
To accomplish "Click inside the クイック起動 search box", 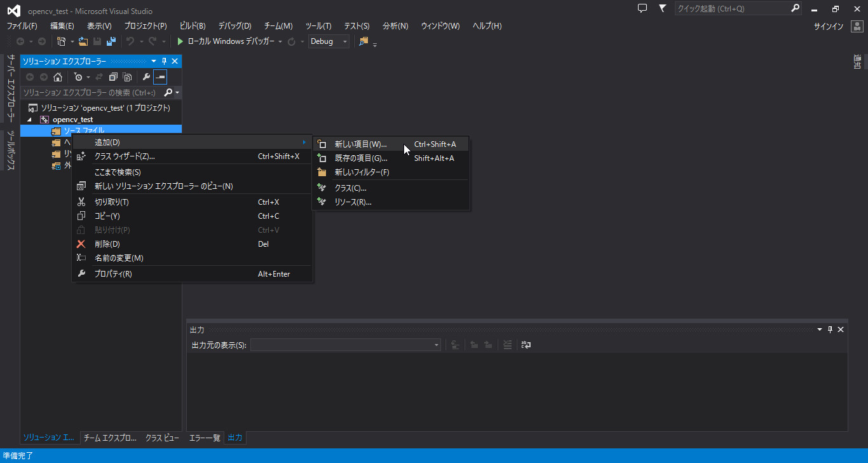I will coord(731,8).
